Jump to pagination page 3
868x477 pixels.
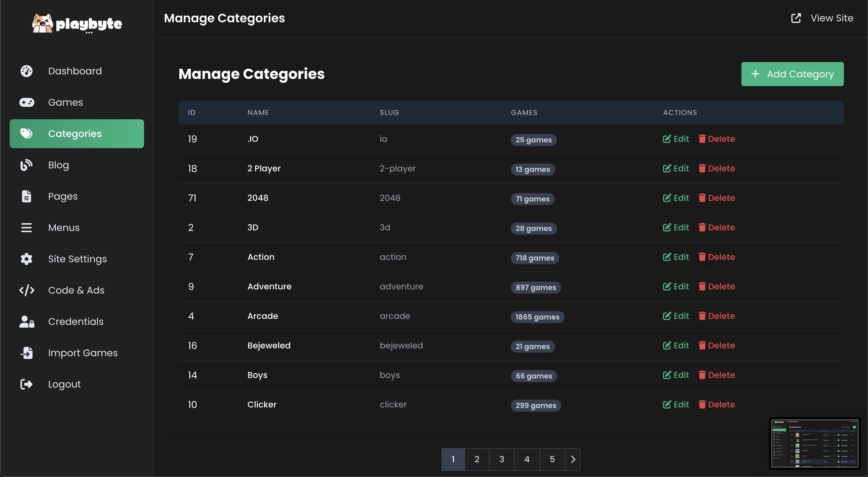[x=502, y=459]
